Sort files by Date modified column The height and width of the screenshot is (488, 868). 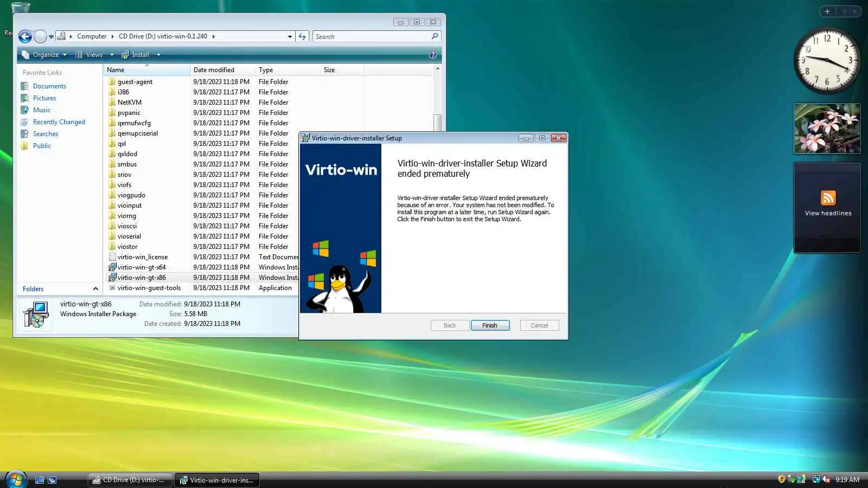tap(222, 70)
